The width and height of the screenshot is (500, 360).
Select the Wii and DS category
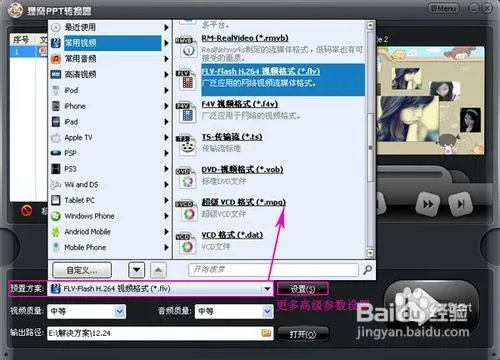[x=110, y=184]
